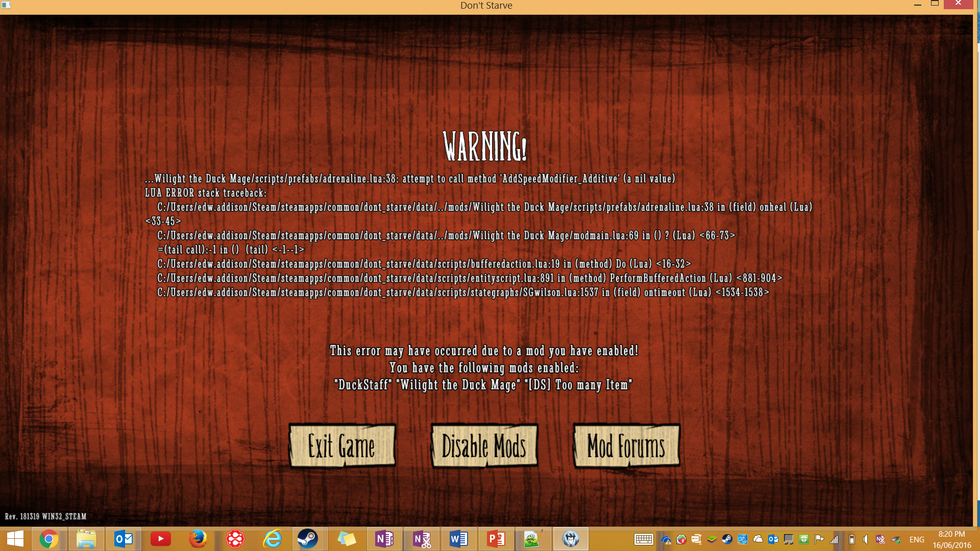This screenshot has height=551, width=980.
Task: Open the Outlook taskbar icon
Action: tap(124, 539)
